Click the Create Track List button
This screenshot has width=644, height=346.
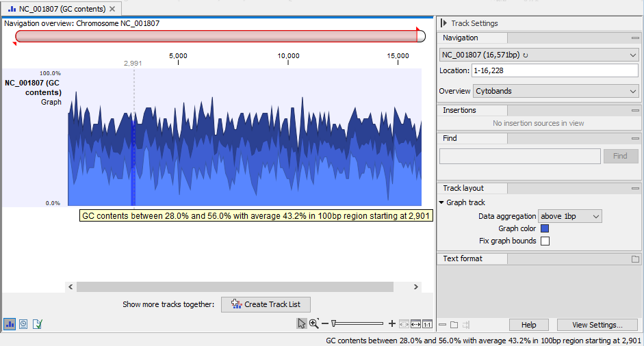pyautogui.click(x=266, y=304)
